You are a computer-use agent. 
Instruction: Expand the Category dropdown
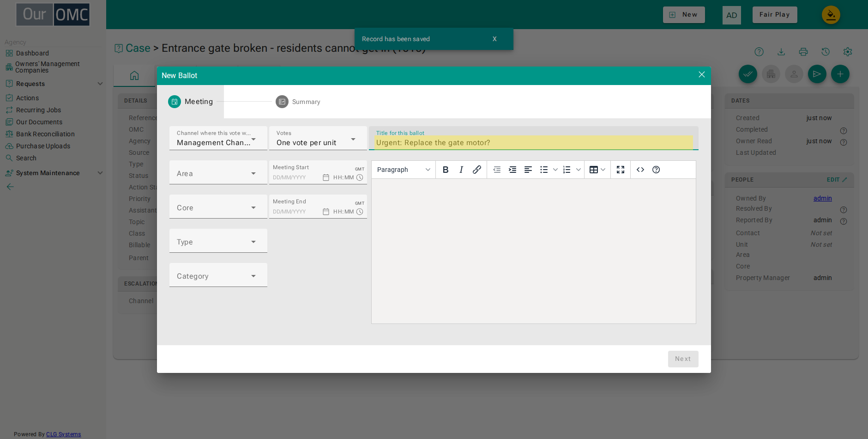(x=218, y=275)
